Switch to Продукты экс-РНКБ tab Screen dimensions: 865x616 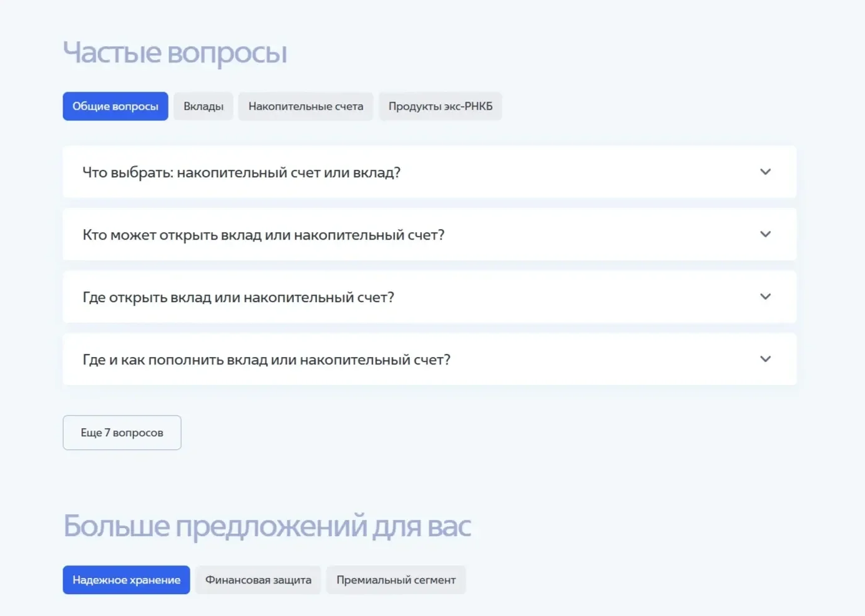(441, 106)
